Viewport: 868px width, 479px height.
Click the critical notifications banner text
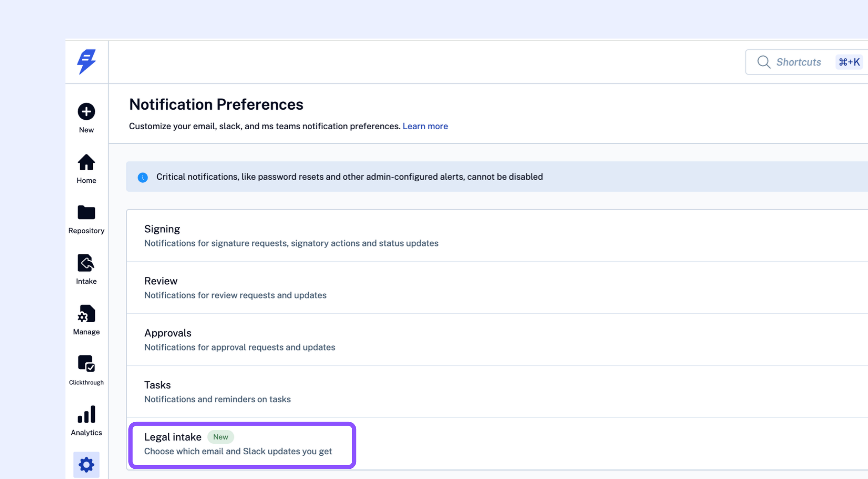349,177
